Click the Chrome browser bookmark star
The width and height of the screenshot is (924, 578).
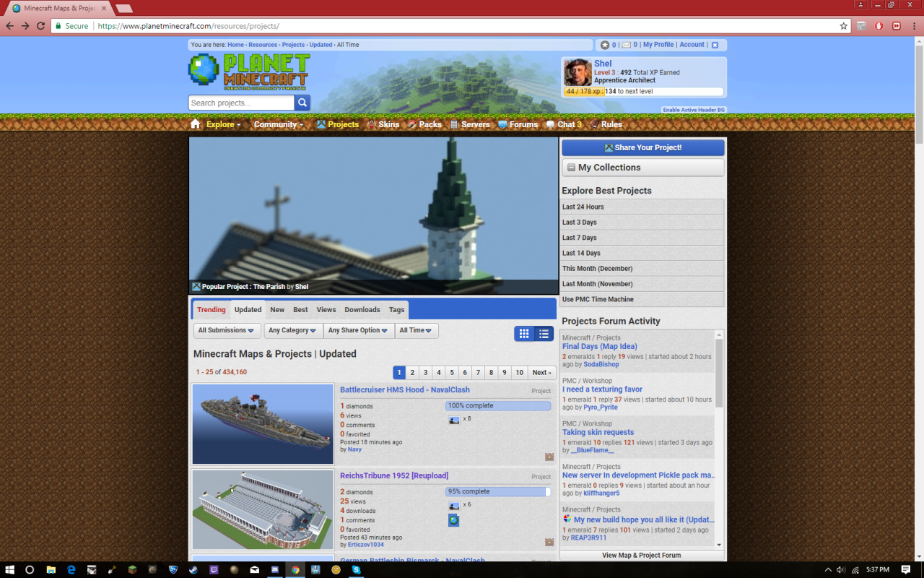(843, 25)
